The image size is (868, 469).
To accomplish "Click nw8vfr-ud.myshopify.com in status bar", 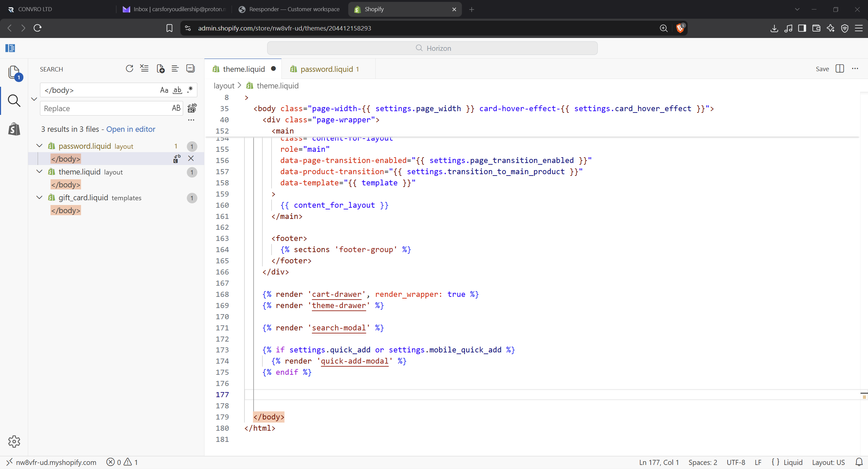I will [52, 462].
